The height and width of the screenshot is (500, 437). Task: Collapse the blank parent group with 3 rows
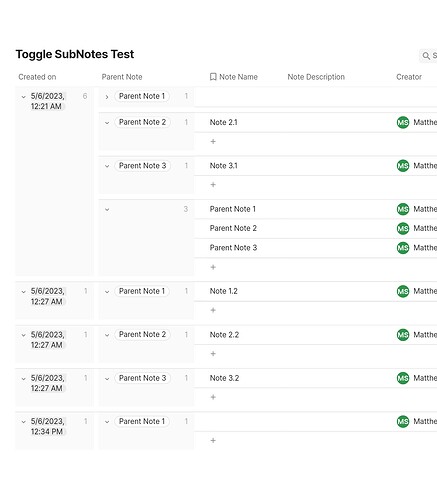(107, 210)
